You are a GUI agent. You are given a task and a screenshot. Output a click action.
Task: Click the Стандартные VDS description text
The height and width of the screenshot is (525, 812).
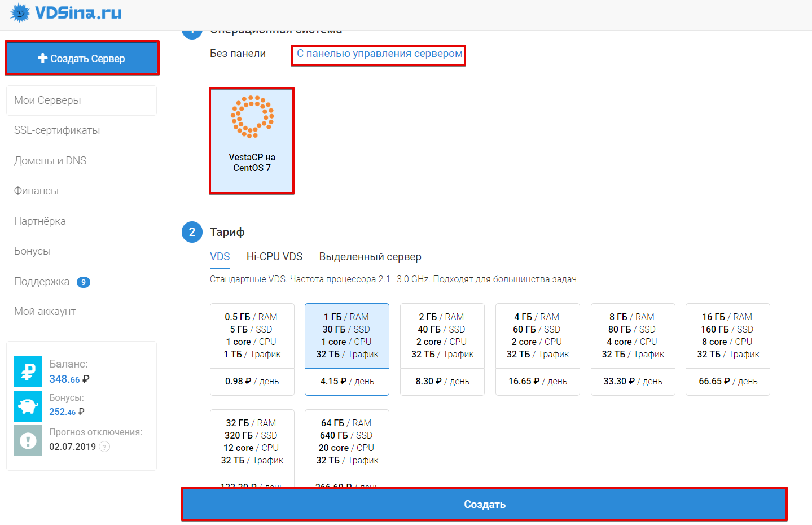pos(394,279)
